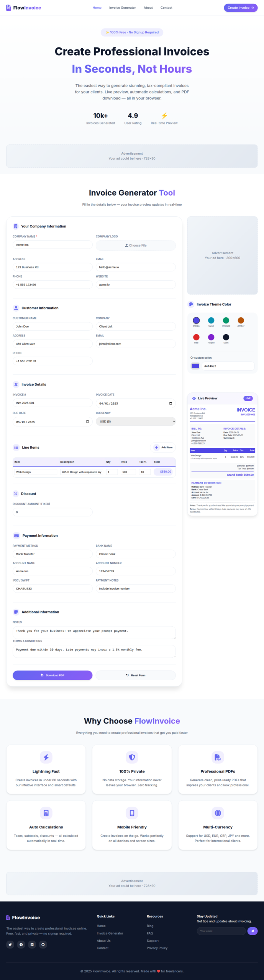Go to the About menu item
264x980 pixels.
(x=148, y=8)
